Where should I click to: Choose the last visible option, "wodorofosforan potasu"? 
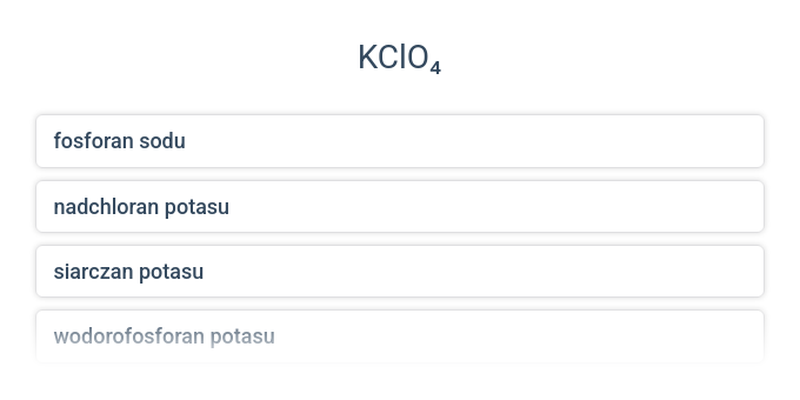[x=400, y=336]
